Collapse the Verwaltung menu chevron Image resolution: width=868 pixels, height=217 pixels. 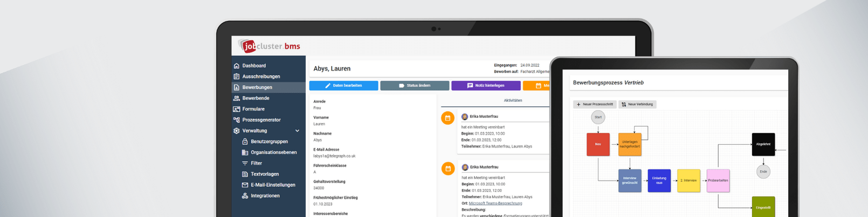click(x=297, y=131)
